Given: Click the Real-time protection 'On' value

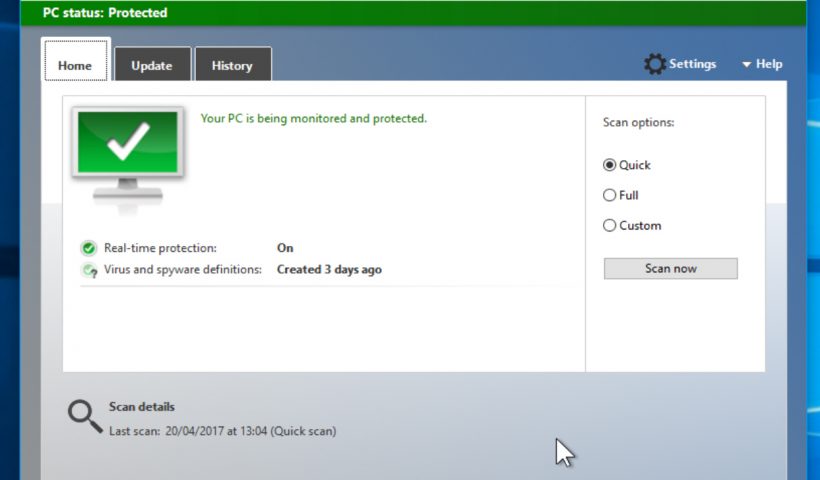Looking at the screenshot, I should 285,248.
